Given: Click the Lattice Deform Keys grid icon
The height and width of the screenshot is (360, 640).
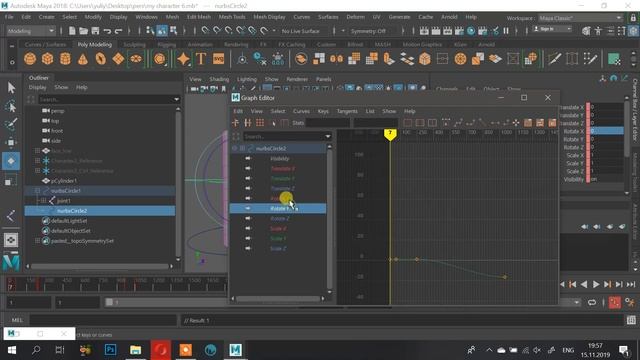Looking at the screenshot, I should 260,123.
